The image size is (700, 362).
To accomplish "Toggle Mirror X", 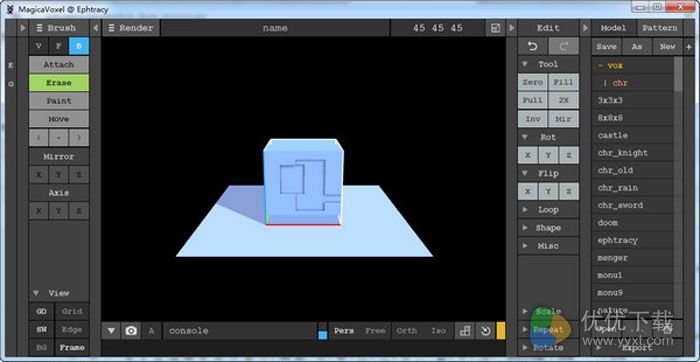I will click(39, 175).
